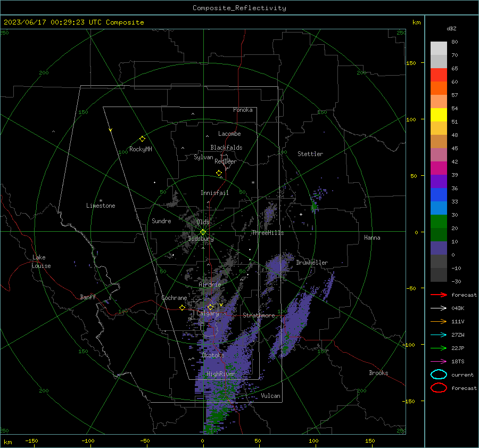This screenshot has height=448, width=479.
Task: Click the dBZ legend heading
Action: [451, 28]
